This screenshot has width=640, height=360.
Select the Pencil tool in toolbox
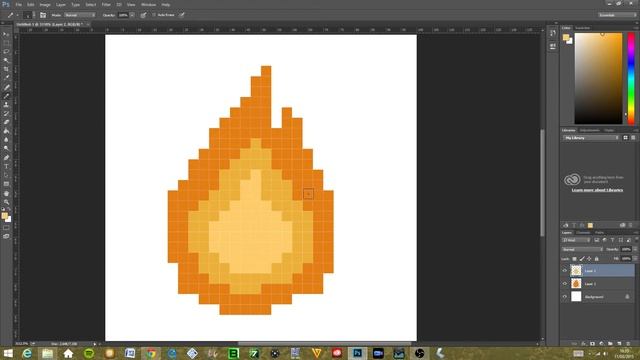6,96
